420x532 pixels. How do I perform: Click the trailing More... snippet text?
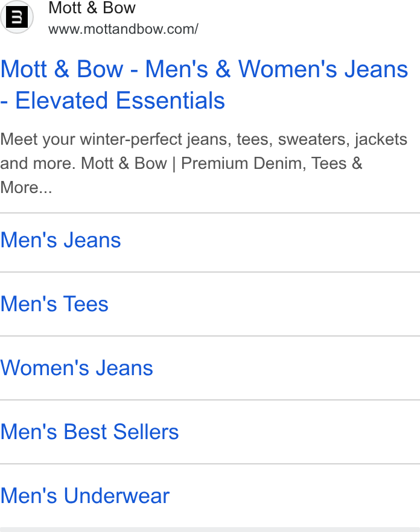26,187
